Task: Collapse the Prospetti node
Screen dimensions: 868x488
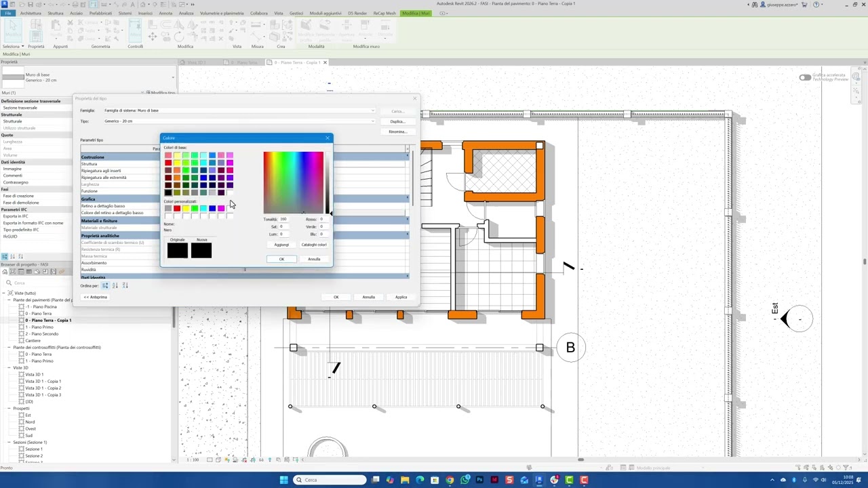Action: coord(9,408)
